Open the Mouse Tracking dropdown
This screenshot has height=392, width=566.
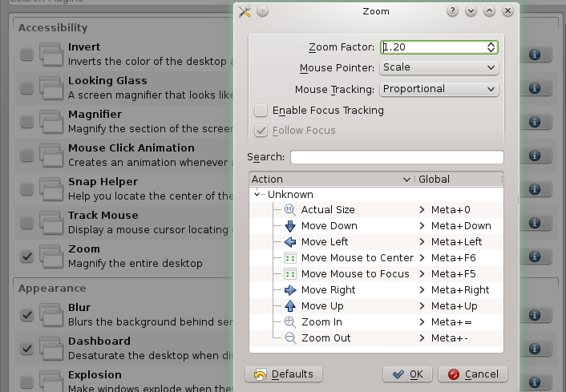439,89
